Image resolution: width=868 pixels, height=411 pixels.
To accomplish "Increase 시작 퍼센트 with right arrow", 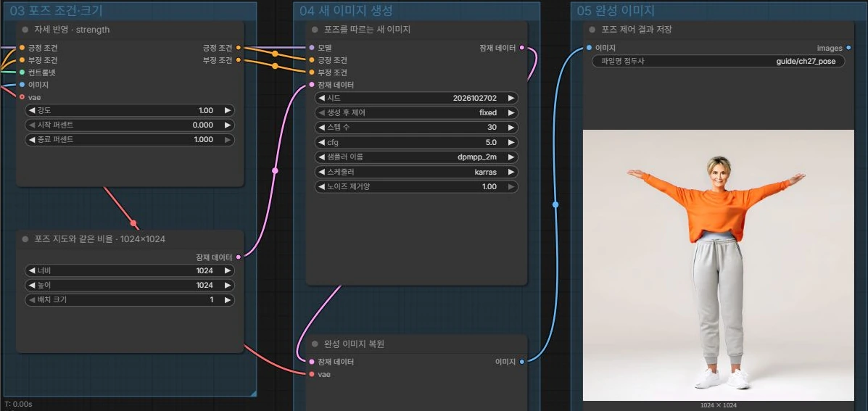I will tap(228, 125).
